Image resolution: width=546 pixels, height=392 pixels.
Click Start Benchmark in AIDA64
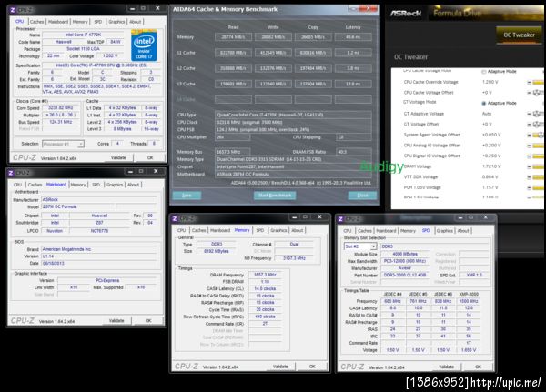pyautogui.click(x=275, y=196)
